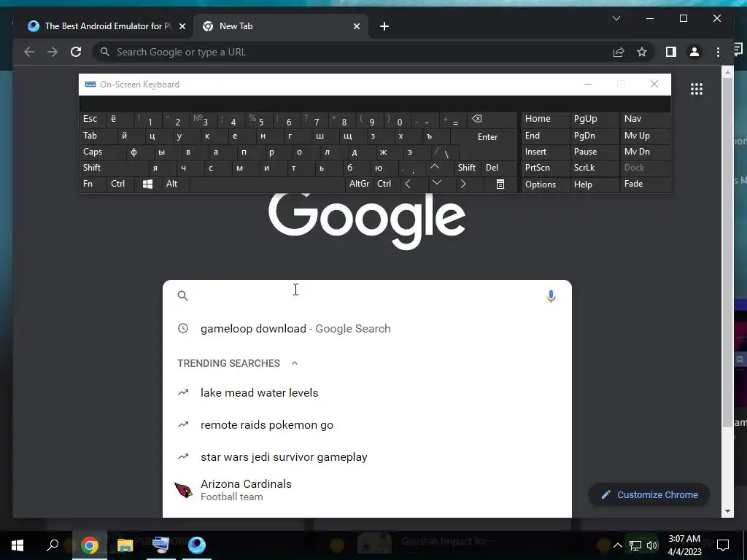Toggle right Shift key on keyboard
Image resolution: width=747 pixels, height=560 pixels.
466,168
